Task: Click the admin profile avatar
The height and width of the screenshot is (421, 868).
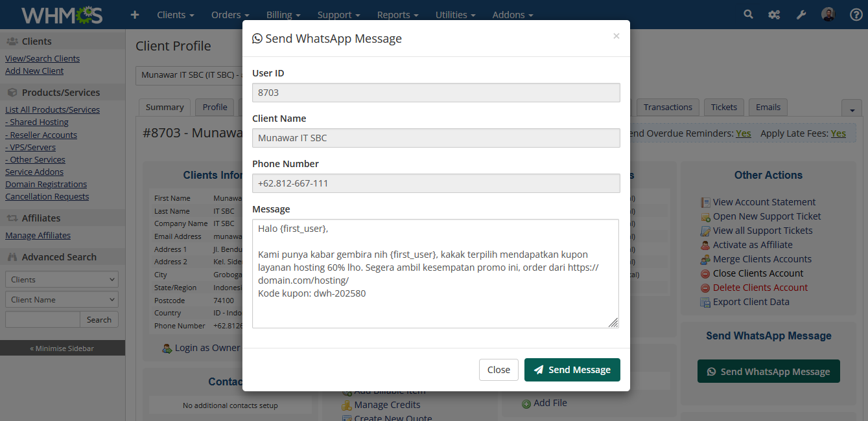Action: point(828,14)
